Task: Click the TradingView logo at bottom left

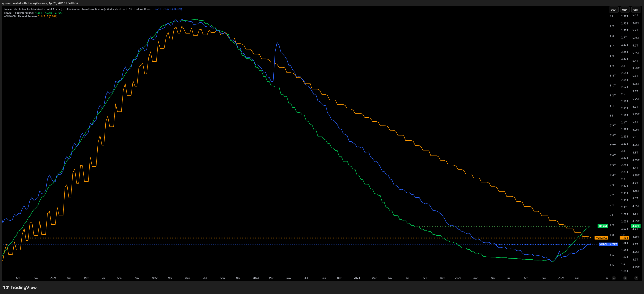Action: (19, 288)
